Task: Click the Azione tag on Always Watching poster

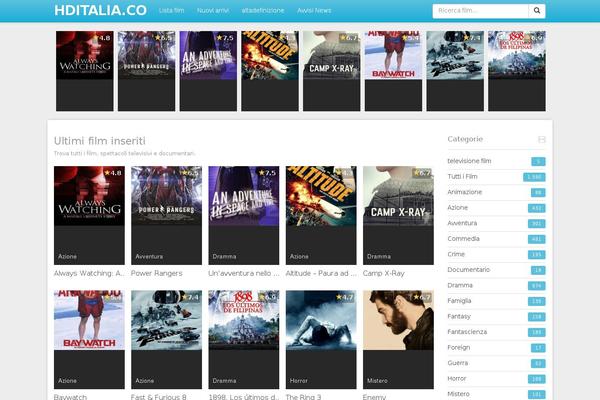Action: click(x=67, y=256)
